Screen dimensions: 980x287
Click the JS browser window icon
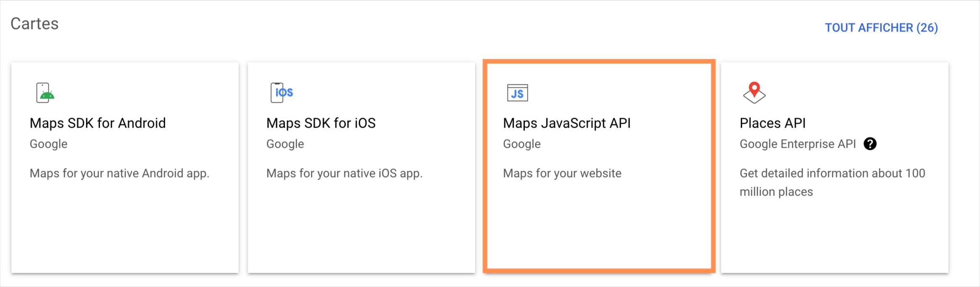pyautogui.click(x=517, y=93)
